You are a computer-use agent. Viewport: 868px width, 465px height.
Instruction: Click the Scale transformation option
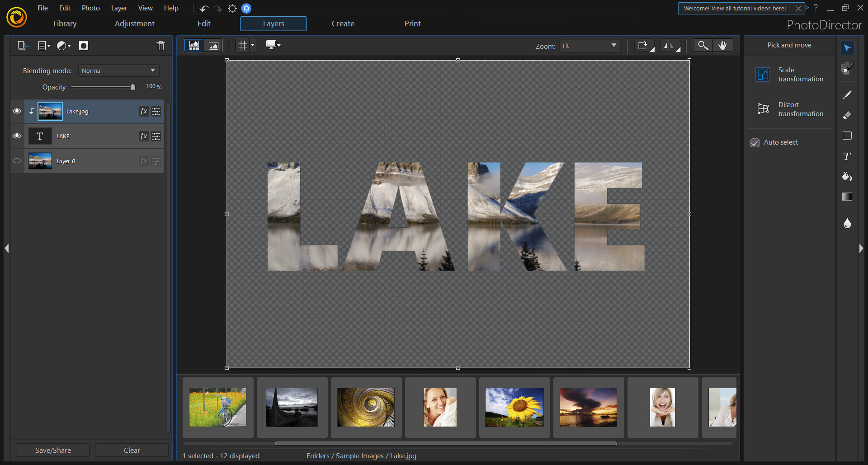789,74
